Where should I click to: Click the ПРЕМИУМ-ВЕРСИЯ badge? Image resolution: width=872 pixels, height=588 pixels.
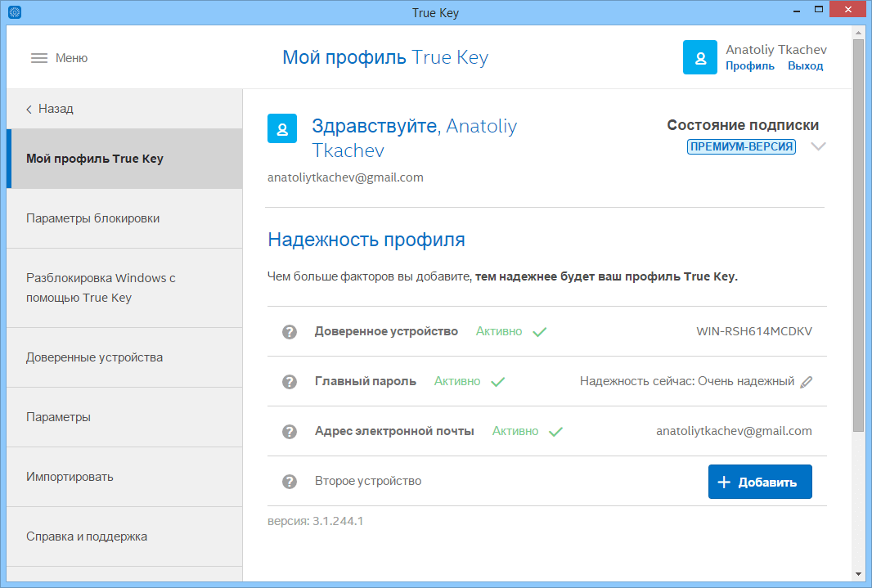(x=741, y=147)
